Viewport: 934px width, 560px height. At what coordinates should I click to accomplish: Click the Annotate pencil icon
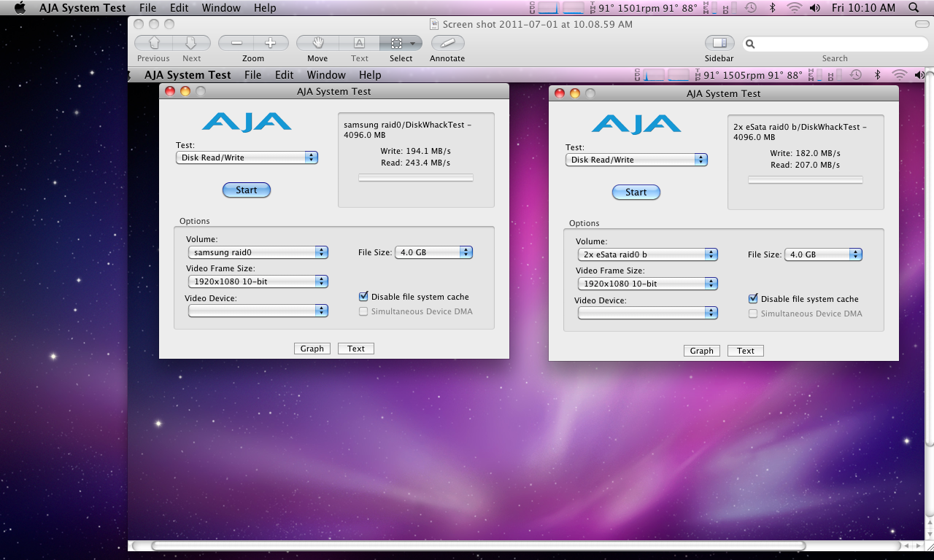tap(447, 43)
